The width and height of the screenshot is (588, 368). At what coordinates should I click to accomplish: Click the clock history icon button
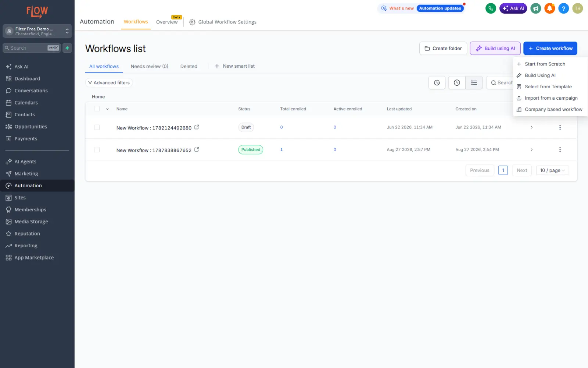457,83
